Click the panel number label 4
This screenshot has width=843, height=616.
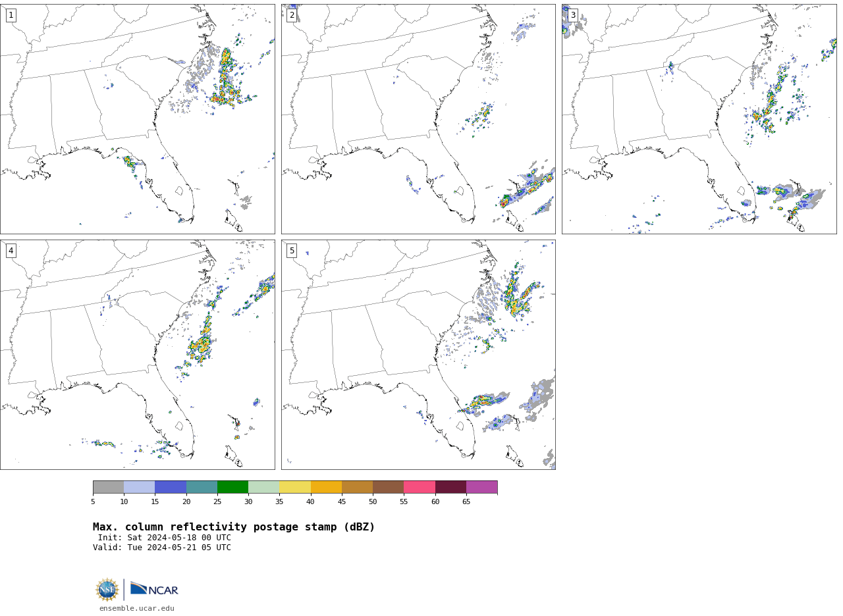coord(11,251)
